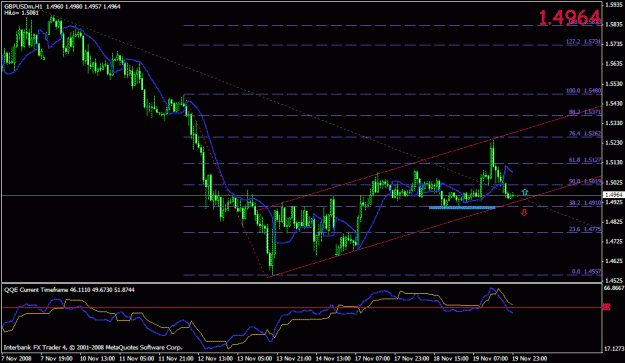Click the 13 Nov 21:00 time axis label

[x=294, y=358]
